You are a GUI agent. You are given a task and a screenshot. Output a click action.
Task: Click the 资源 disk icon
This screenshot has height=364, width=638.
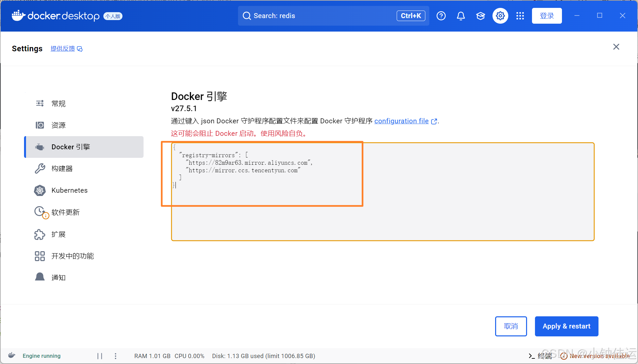coord(40,125)
